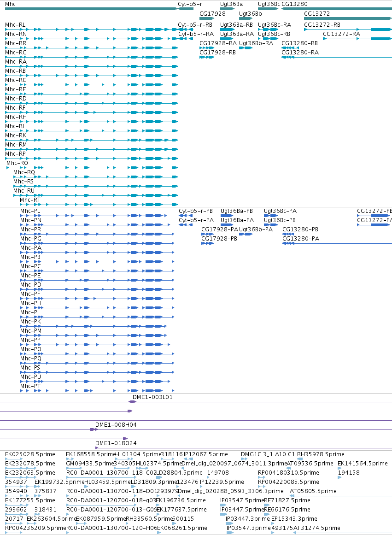The height and width of the screenshot is (535, 392).
Task: Click protein label Mhc-PD
Action: coord(31,285)
